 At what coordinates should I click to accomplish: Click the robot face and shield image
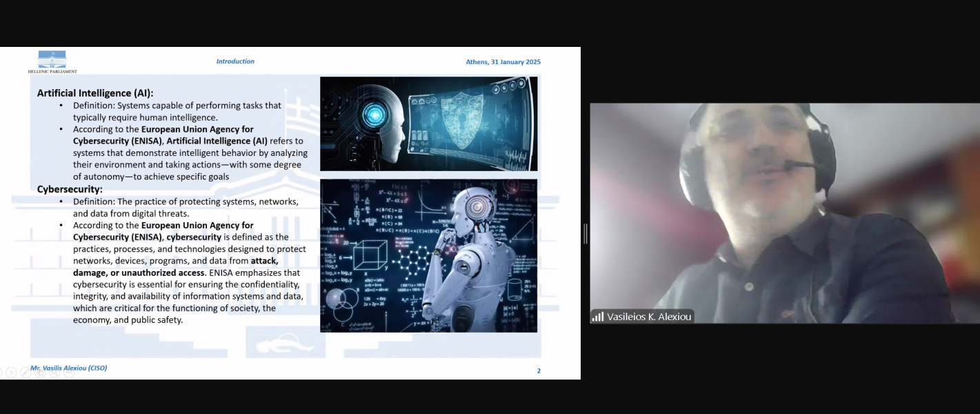point(428,124)
